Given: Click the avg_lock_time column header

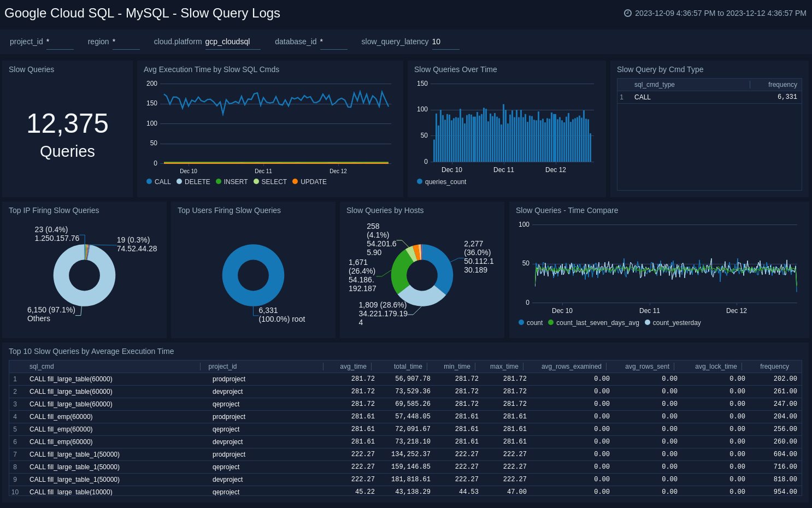Looking at the screenshot, I should tap(716, 367).
